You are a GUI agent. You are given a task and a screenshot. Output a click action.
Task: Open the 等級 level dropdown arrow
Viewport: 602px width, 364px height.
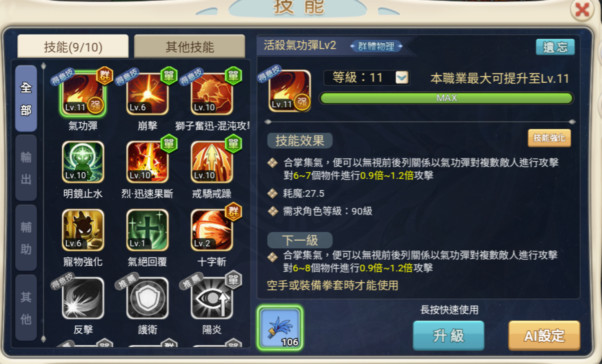pos(402,77)
